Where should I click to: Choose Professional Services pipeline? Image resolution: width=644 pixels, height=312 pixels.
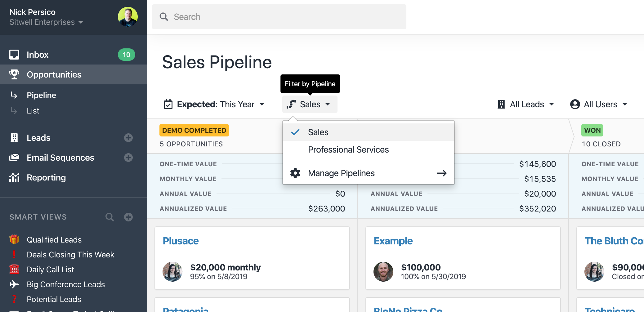click(x=348, y=150)
